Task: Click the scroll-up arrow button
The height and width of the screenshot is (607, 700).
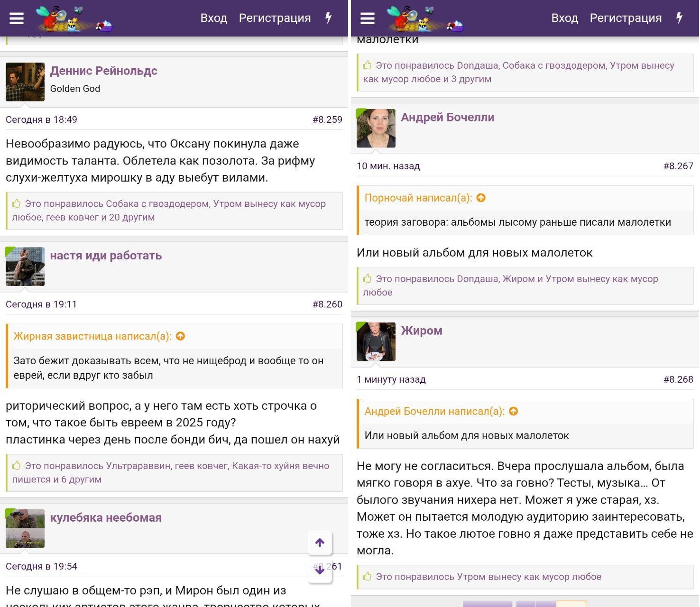Action: [x=320, y=543]
